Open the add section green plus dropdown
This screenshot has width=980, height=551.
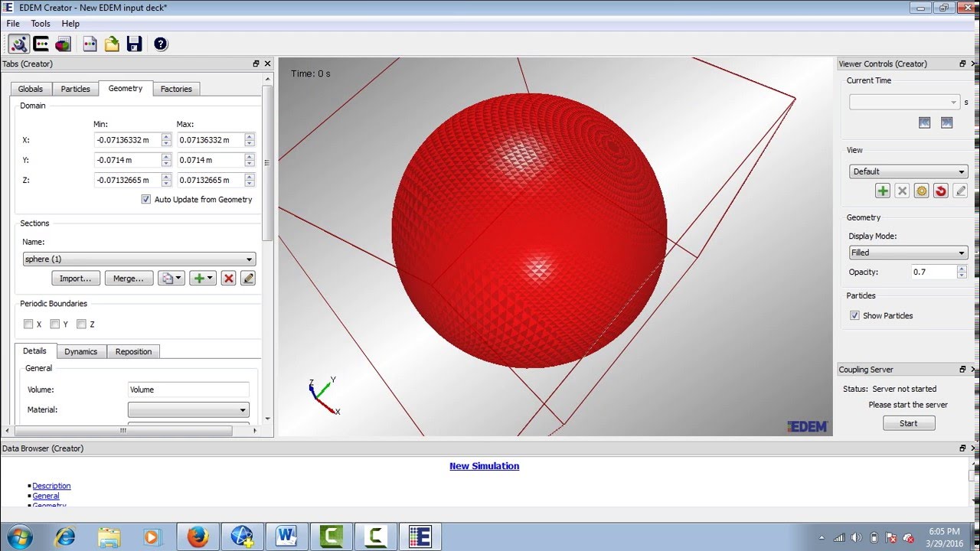pyautogui.click(x=203, y=279)
